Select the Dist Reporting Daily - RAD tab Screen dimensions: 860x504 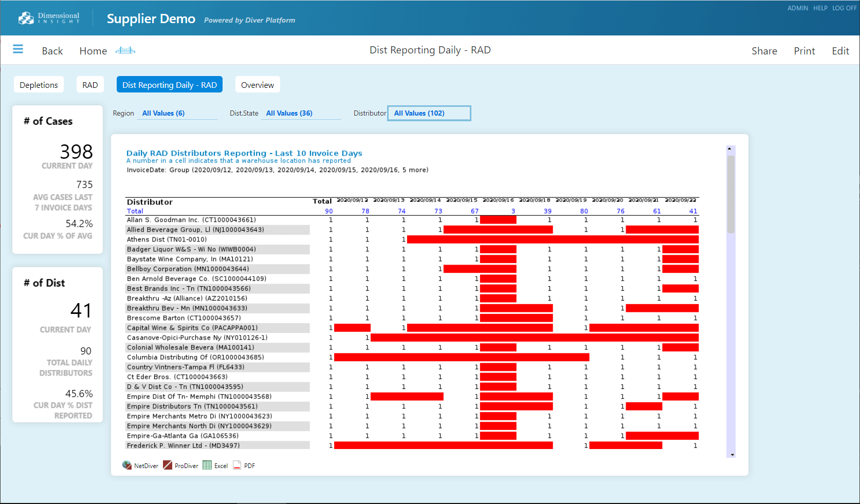170,85
